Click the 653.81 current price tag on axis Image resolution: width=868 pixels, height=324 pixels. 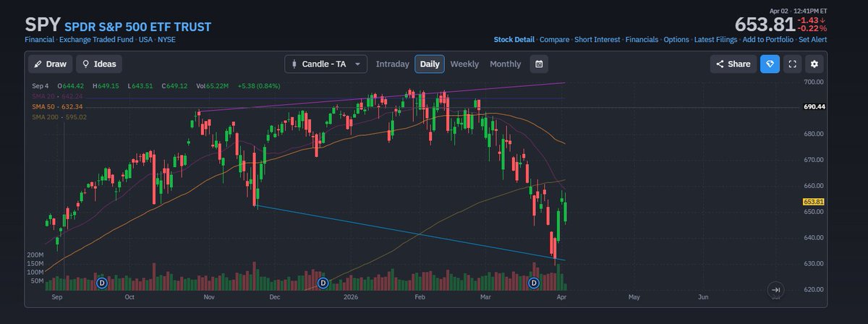tap(814, 202)
